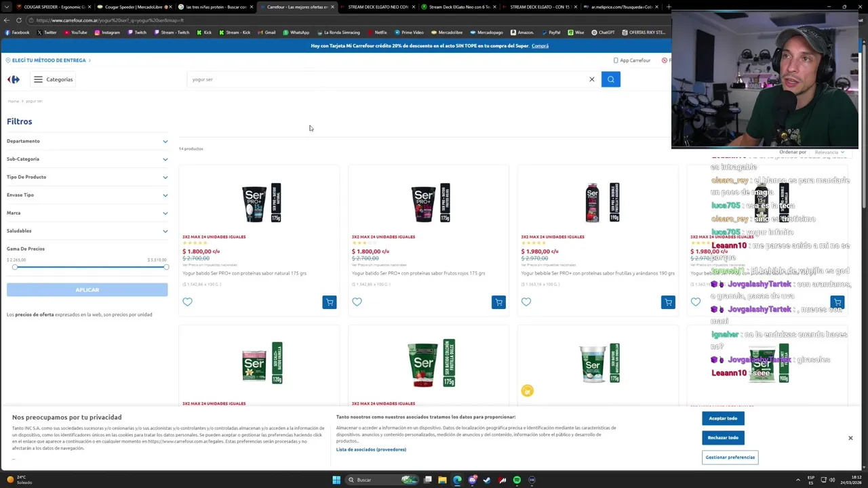Reload the page in the browser
This screenshot has width=868, height=488.
(x=18, y=20)
